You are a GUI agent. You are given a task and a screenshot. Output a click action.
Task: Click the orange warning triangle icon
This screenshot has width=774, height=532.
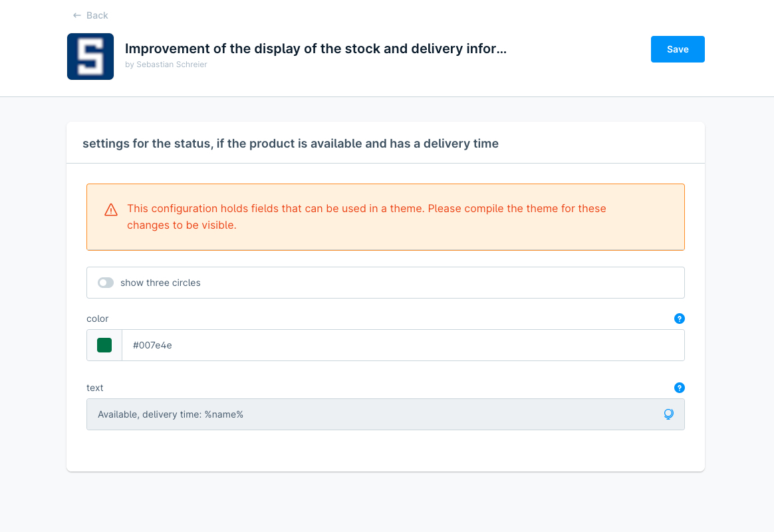point(111,210)
